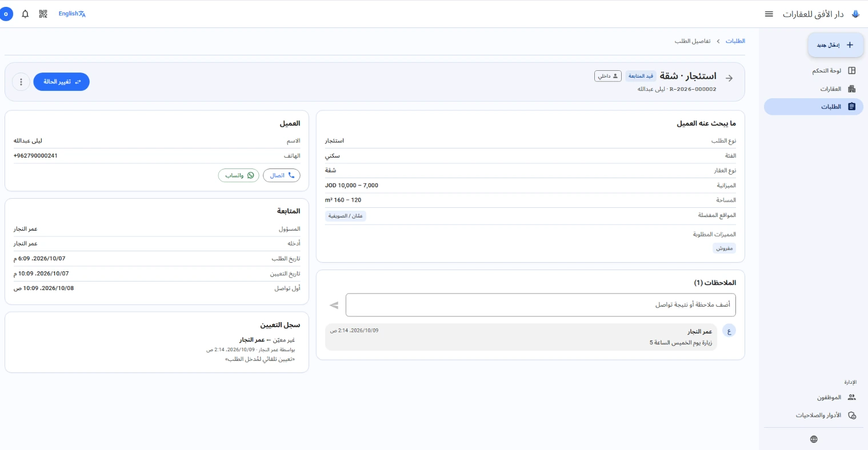Go back using the arrow beside استئجار · شقة

(x=729, y=78)
